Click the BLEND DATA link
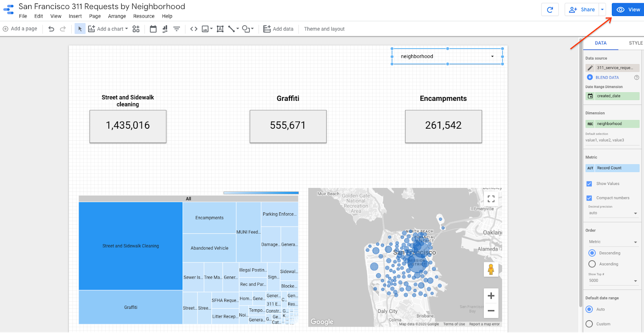Viewport: 644px width, 333px height. (x=607, y=78)
